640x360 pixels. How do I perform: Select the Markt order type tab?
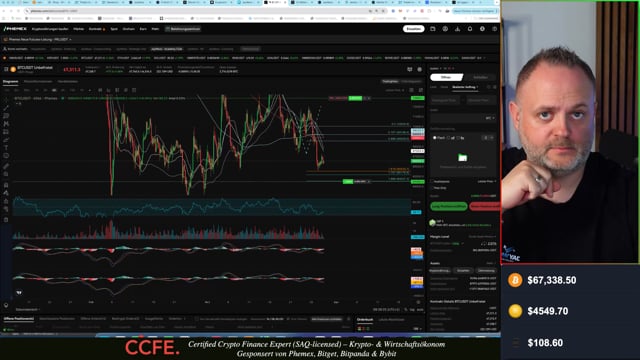click(444, 87)
